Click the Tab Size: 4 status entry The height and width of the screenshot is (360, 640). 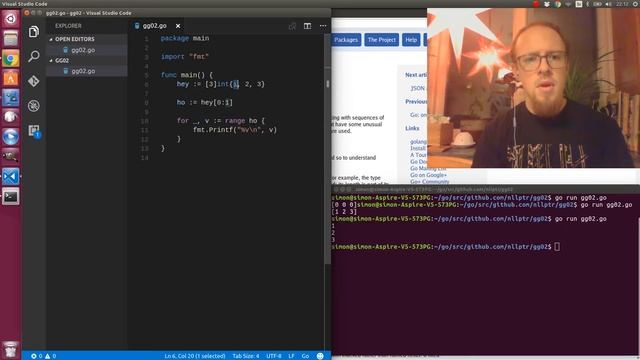click(246, 356)
